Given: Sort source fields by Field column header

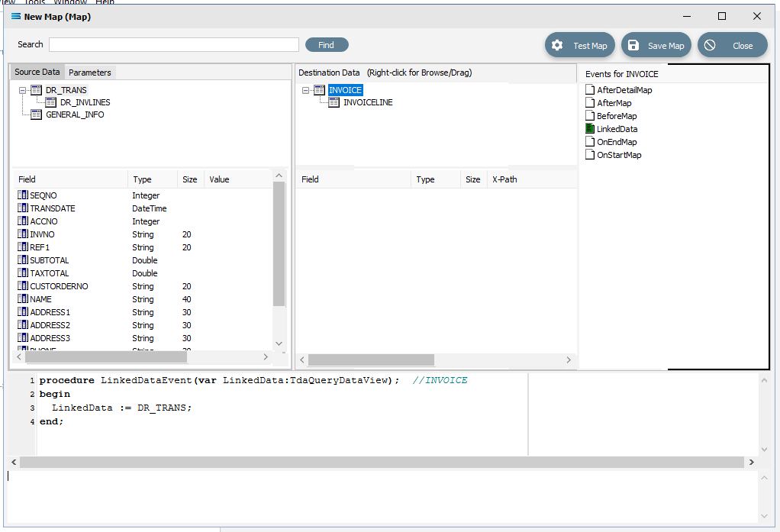Looking at the screenshot, I should [x=69, y=179].
